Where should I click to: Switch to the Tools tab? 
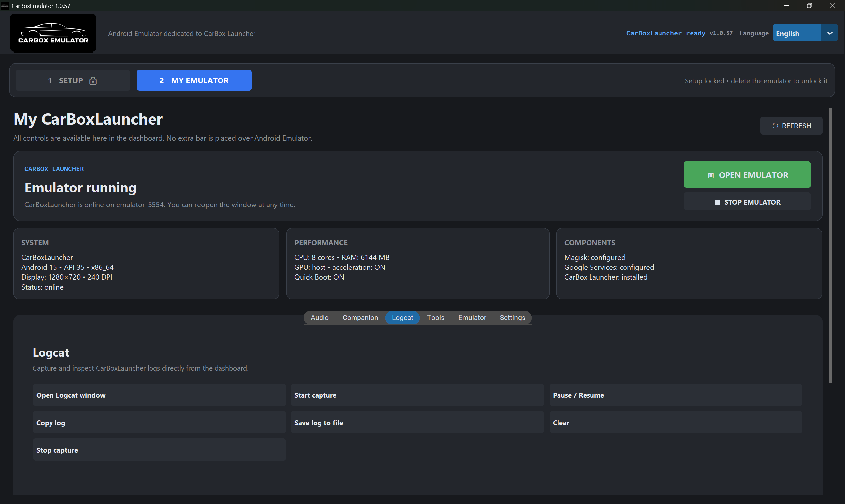tap(436, 317)
